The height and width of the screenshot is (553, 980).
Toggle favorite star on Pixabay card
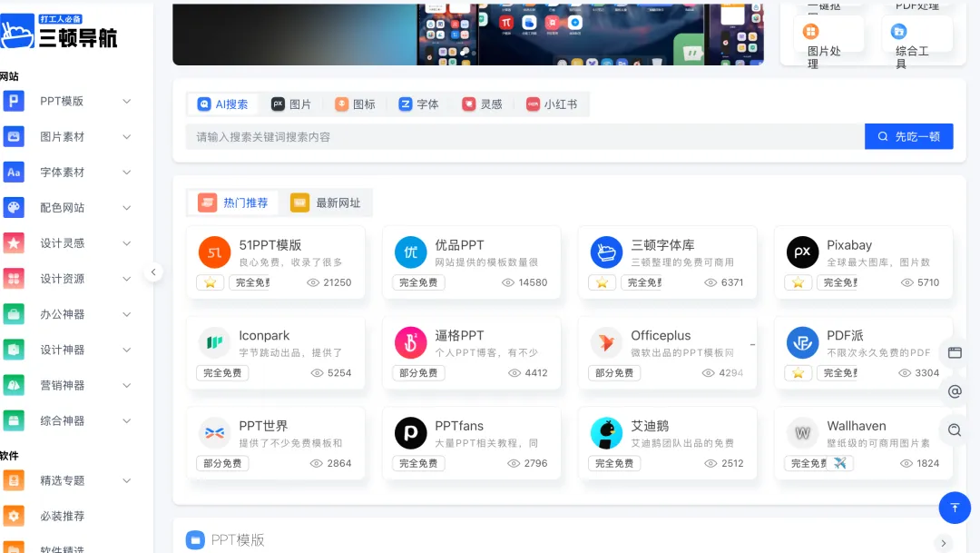pyautogui.click(x=799, y=282)
